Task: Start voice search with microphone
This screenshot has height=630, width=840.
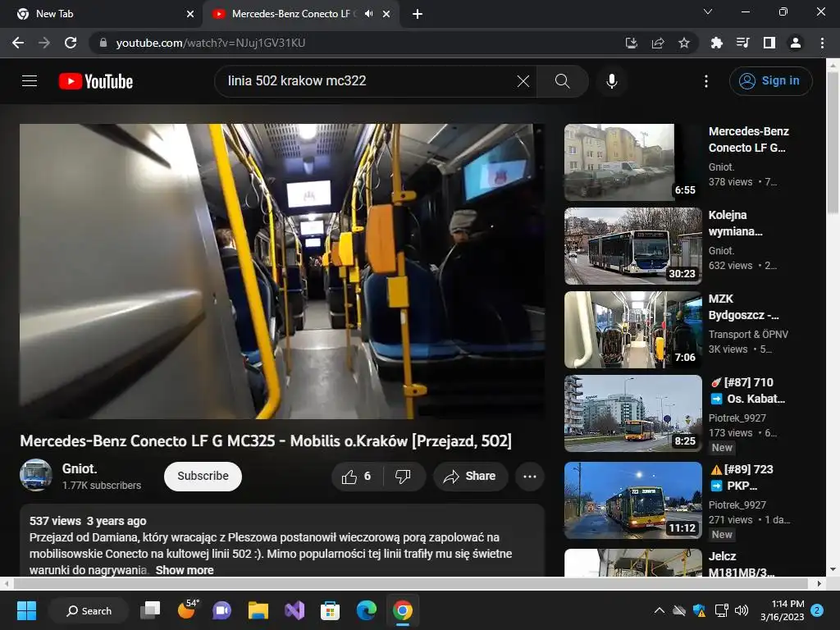Action: pyautogui.click(x=611, y=81)
